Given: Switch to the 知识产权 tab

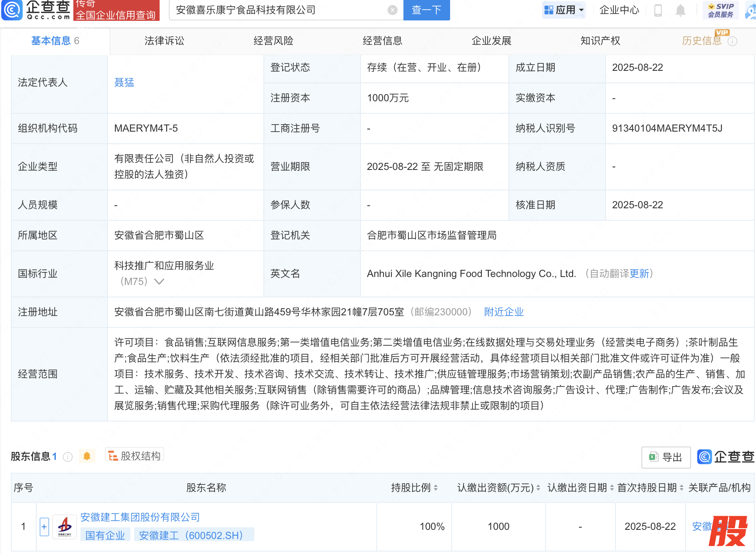Looking at the screenshot, I should pos(600,41).
